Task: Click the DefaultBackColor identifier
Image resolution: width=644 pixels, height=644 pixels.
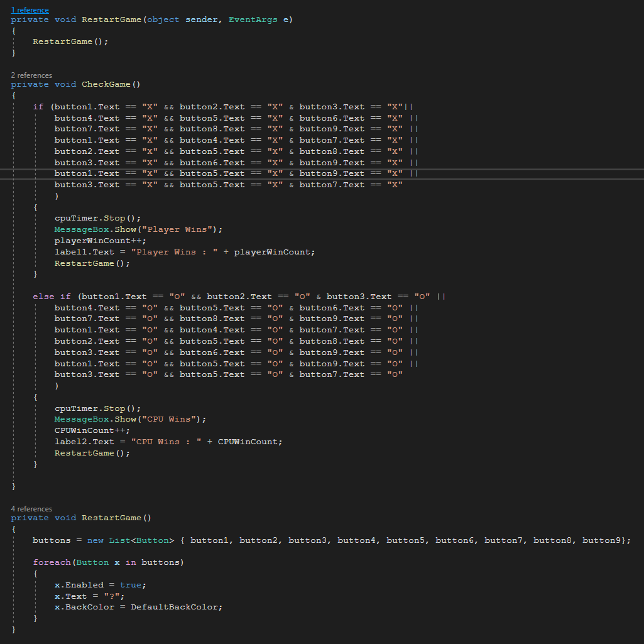Action: pos(177,607)
